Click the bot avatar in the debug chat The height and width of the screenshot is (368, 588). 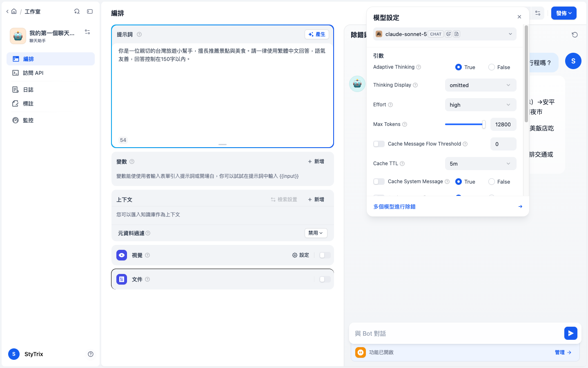(x=357, y=84)
